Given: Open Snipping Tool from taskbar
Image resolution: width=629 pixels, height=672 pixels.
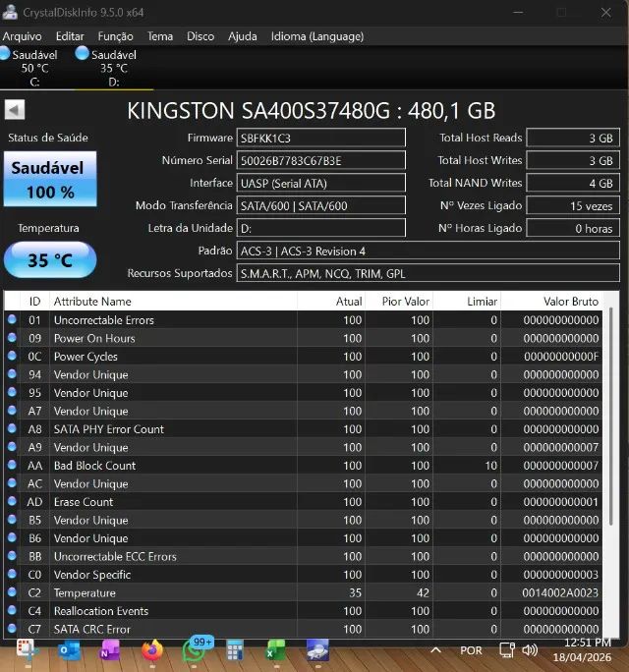Looking at the screenshot, I should (27, 650).
